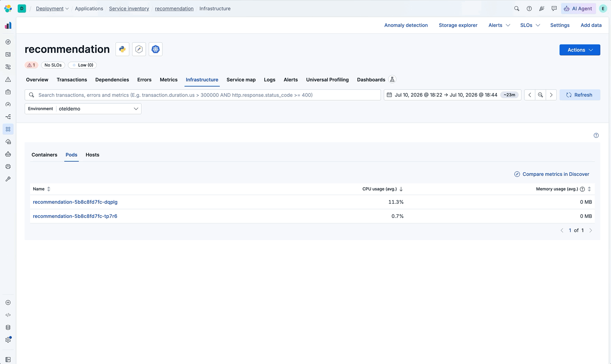
Task: Open the D space avatar
Action: point(22,8)
